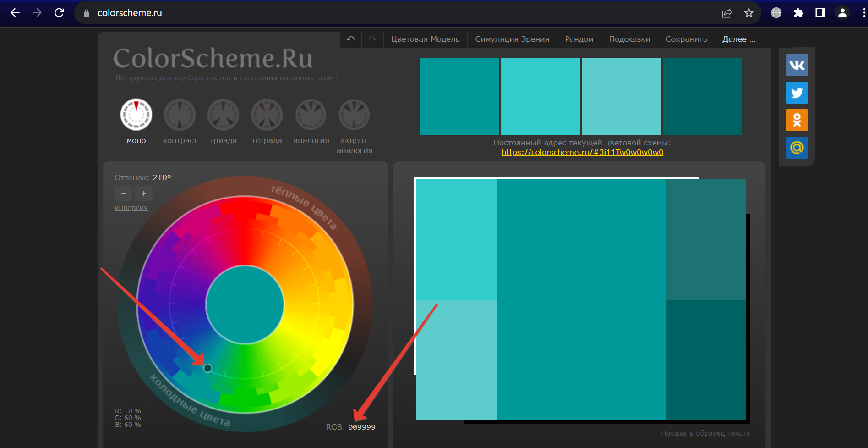Image resolution: width=868 pixels, height=448 pixels.
Task: Click the моно label under the wheel icon
Action: pyautogui.click(x=136, y=141)
